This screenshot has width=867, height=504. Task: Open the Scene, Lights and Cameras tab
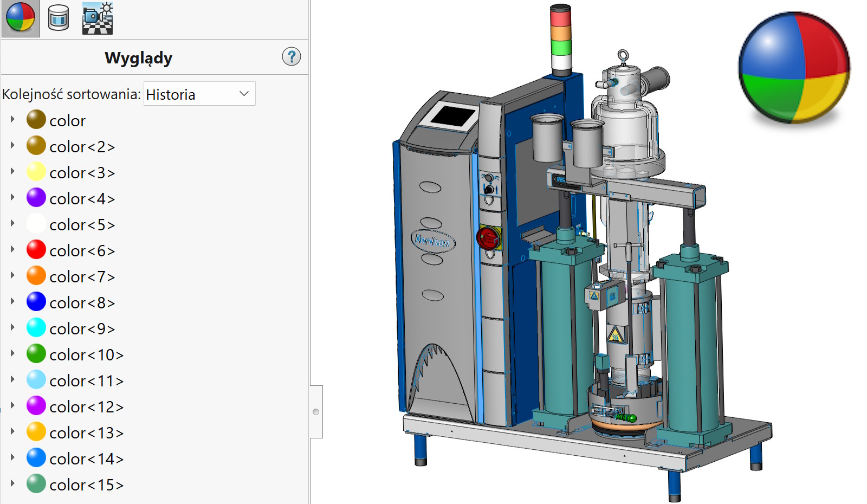98,18
